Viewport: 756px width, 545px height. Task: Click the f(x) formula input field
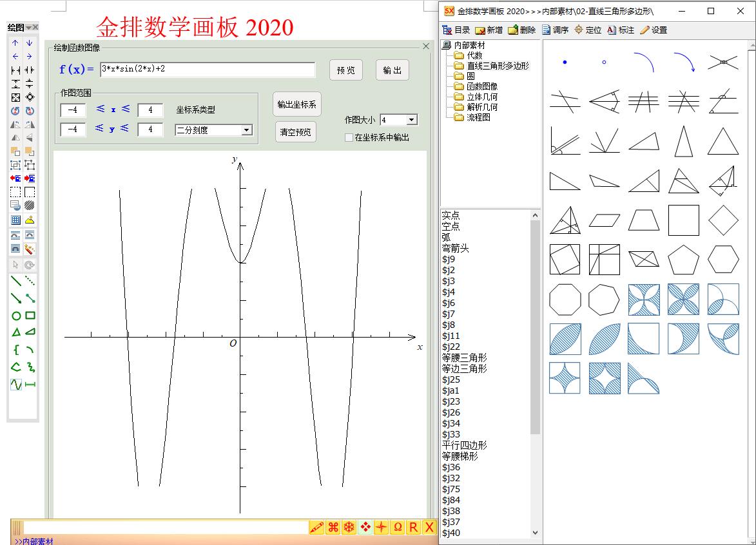coord(208,70)
